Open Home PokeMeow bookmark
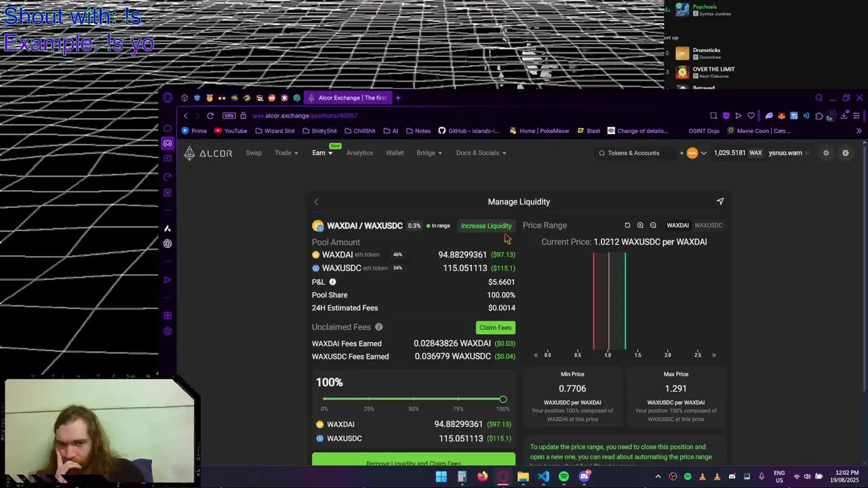The height and width of the screenshot is (488, 868). [539, 131]
